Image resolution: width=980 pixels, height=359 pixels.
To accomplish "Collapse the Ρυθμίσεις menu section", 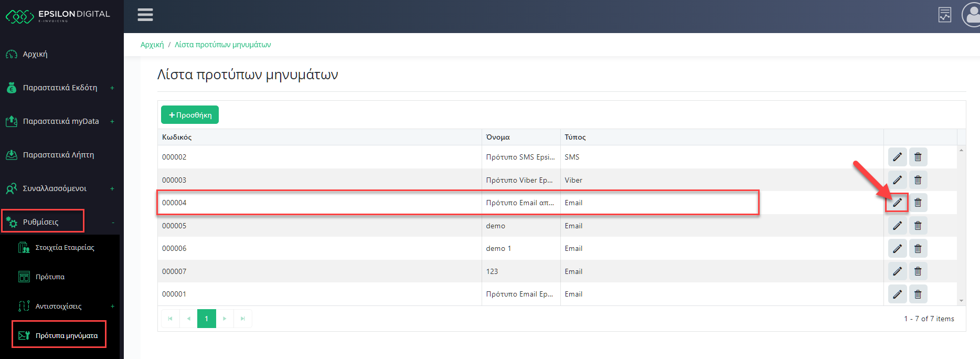I will [112, 223].
